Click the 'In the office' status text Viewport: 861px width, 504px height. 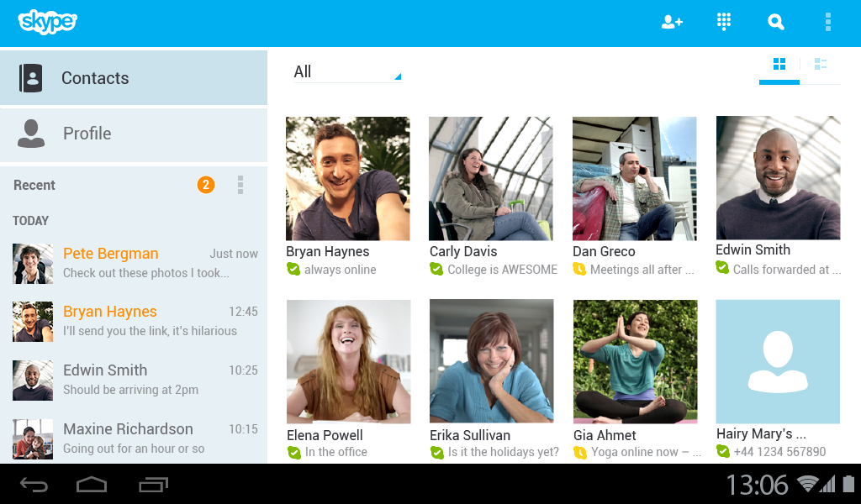point(336,452)
